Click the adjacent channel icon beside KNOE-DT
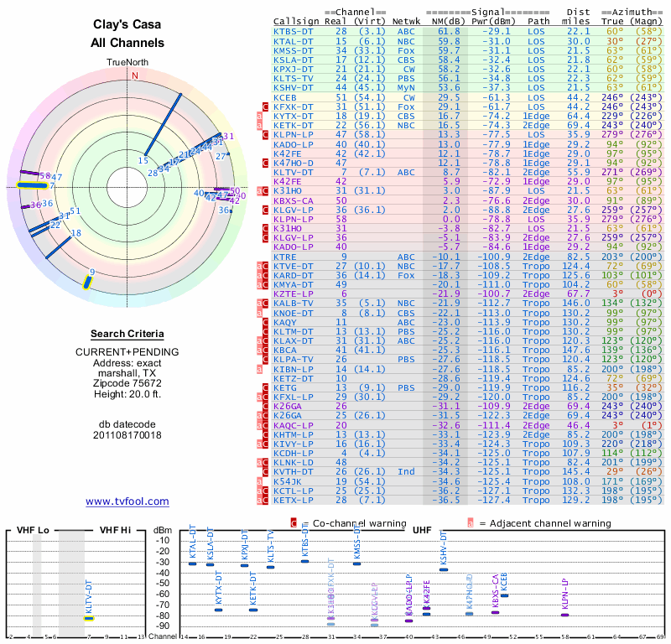This screenshot has height=644, width=671. click(259, 314)
